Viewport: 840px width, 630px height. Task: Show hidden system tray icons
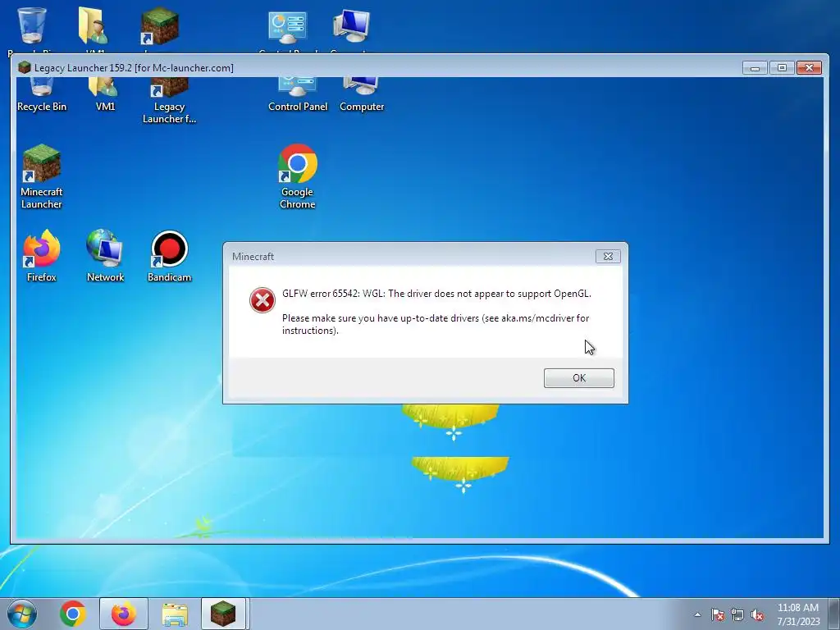click(697, 614)
